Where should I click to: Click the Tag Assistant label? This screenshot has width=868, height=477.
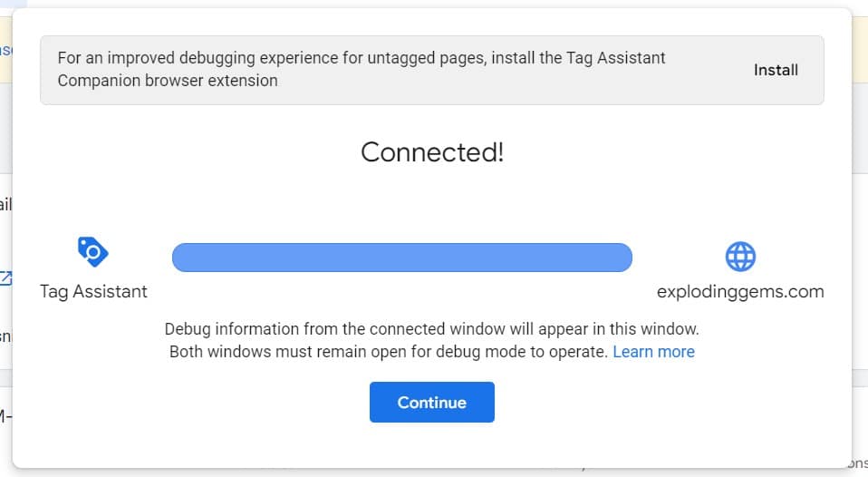click(93, 291)
